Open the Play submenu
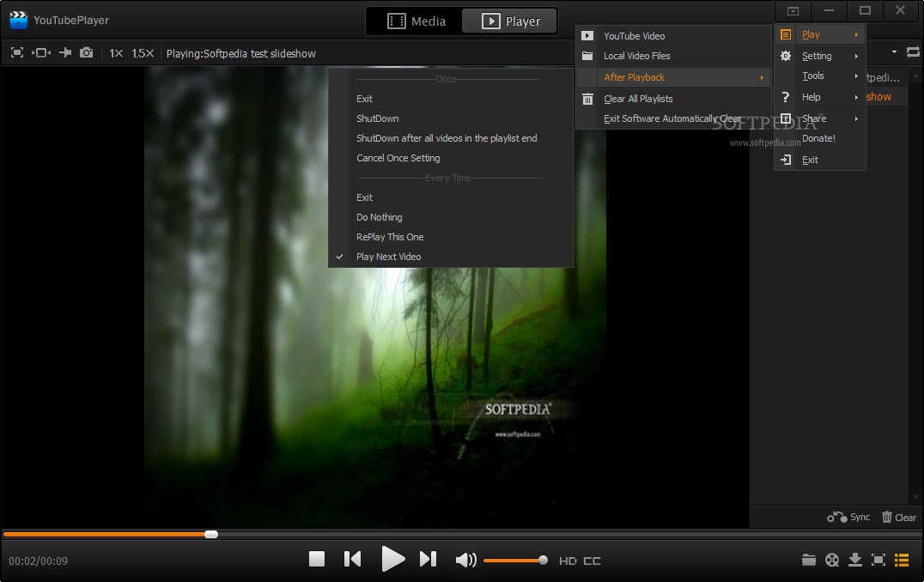Image resolution: width=924 pixels, height=582 pixels. click(820, 34)
